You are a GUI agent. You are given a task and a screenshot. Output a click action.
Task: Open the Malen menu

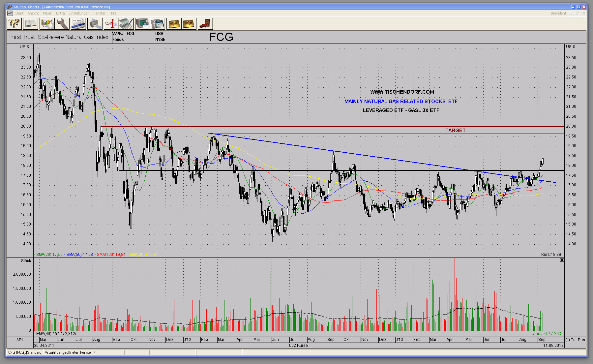coord(47,13)
